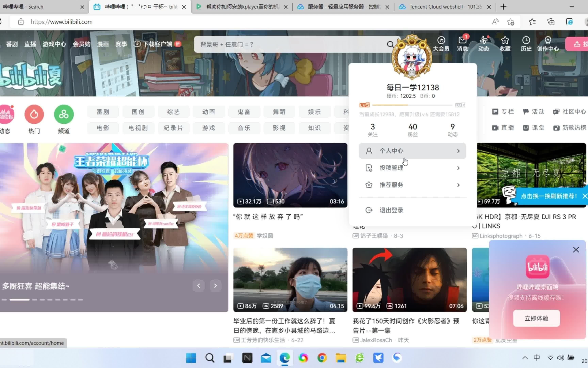The width and height of the screenshot is (588, 368).
Task: Open 投稿管理 in profile dropdown
Action: tap(412, 168)
